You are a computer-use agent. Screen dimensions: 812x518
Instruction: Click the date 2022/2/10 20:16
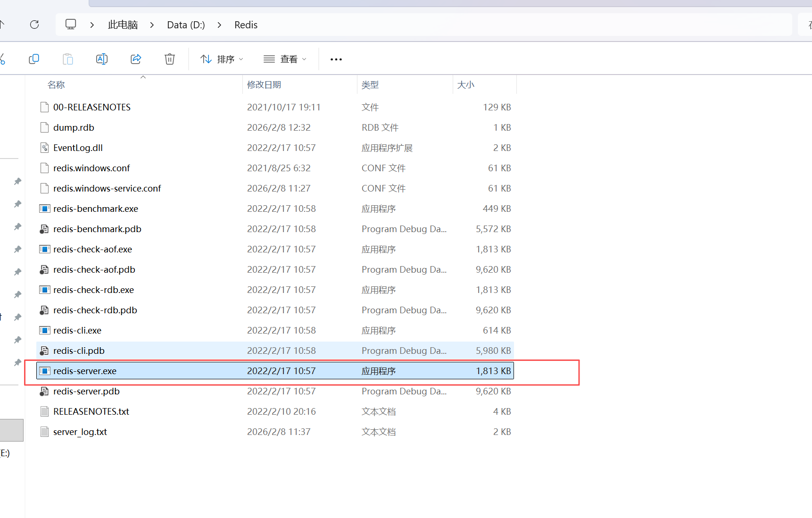pyautogui.click(x=282, y=411)
